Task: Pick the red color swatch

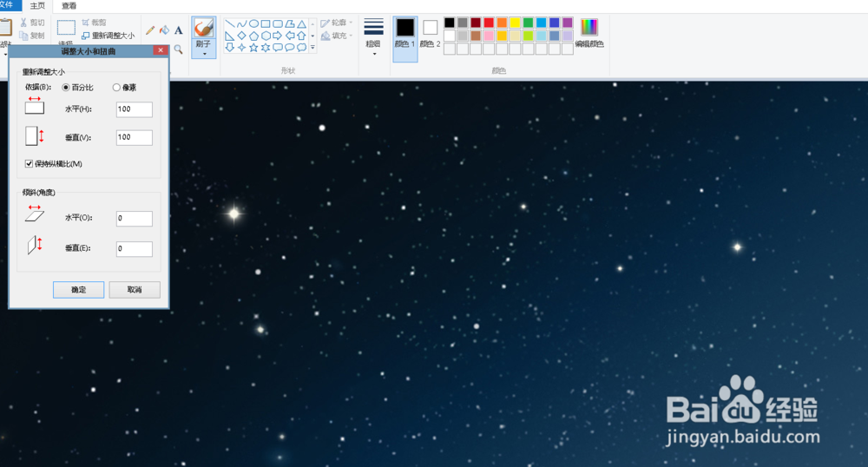Action: point(489,23)
